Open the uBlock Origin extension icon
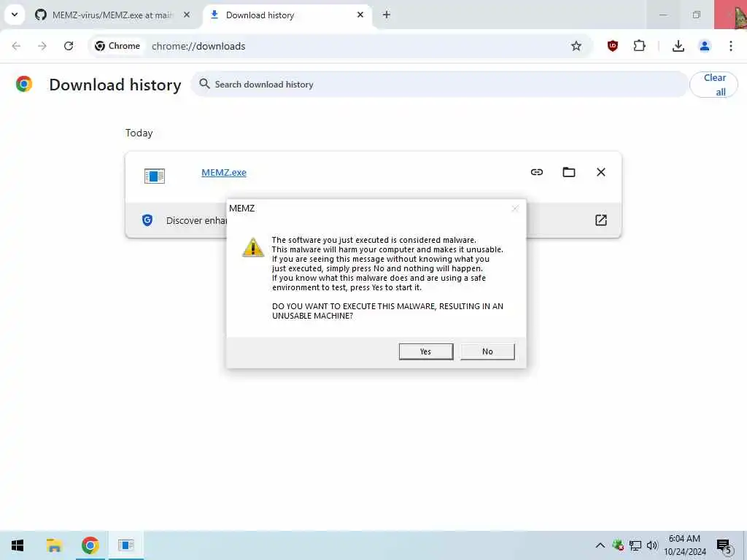747x560 pixels. [613, 46]
